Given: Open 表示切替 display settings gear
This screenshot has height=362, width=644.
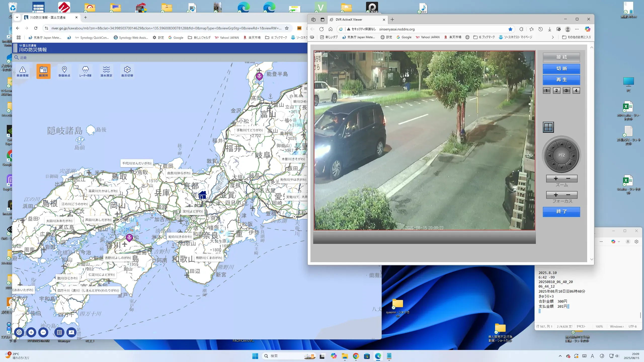Looking at the screenshot, I should pyautogui.click(x=127, y=71).
